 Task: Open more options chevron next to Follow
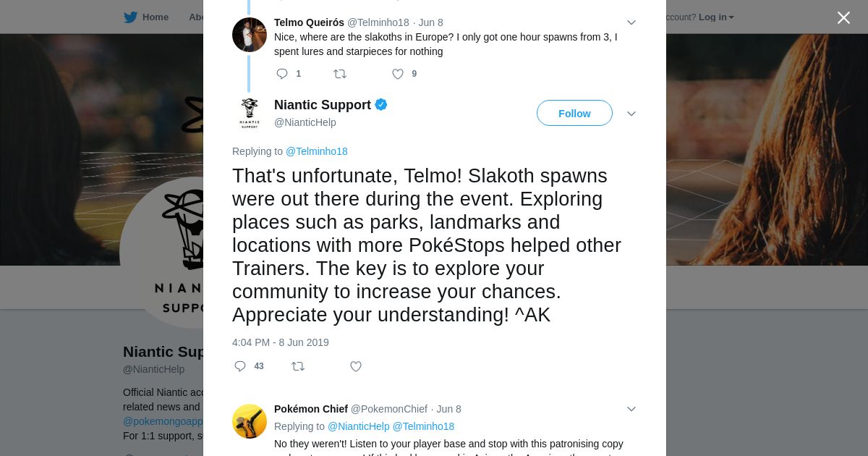pos(631,114)
